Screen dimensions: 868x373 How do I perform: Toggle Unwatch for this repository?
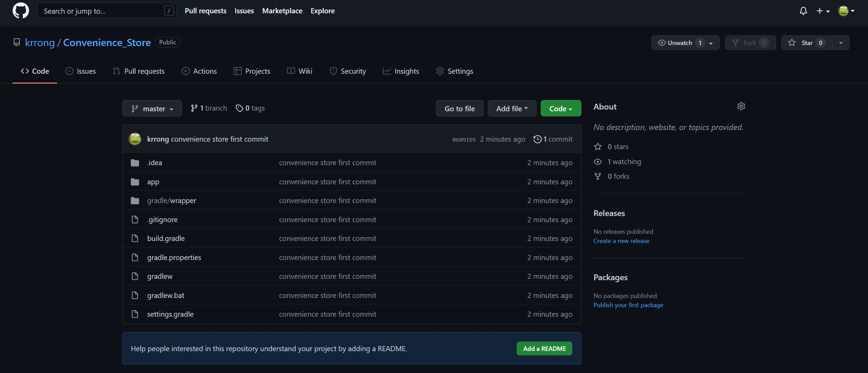(676, 43)
